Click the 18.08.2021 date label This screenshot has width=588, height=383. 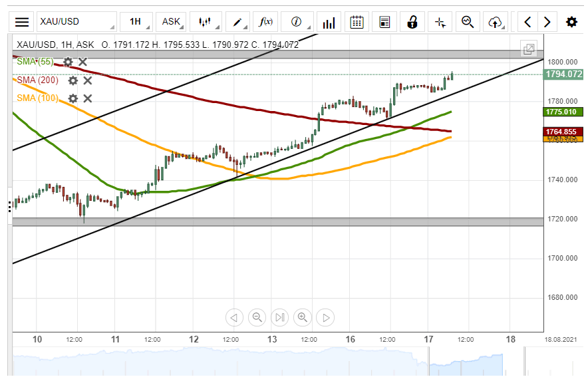click(561, 340)
